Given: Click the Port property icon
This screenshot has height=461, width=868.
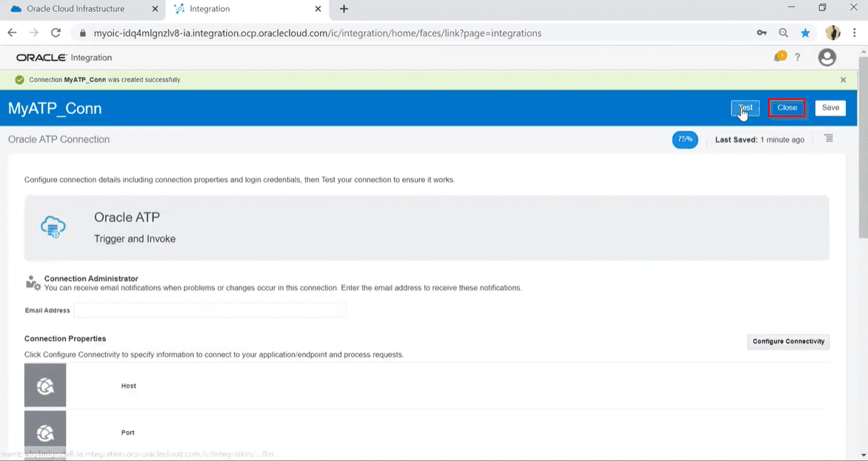Looking at the screenshot, I should [x=45, y=432].
